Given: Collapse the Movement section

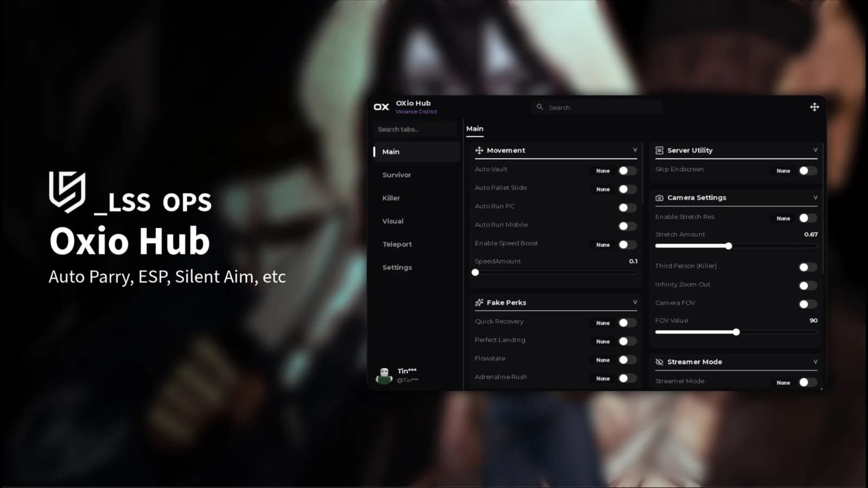Looking at the screenshot, I should 635,150.
